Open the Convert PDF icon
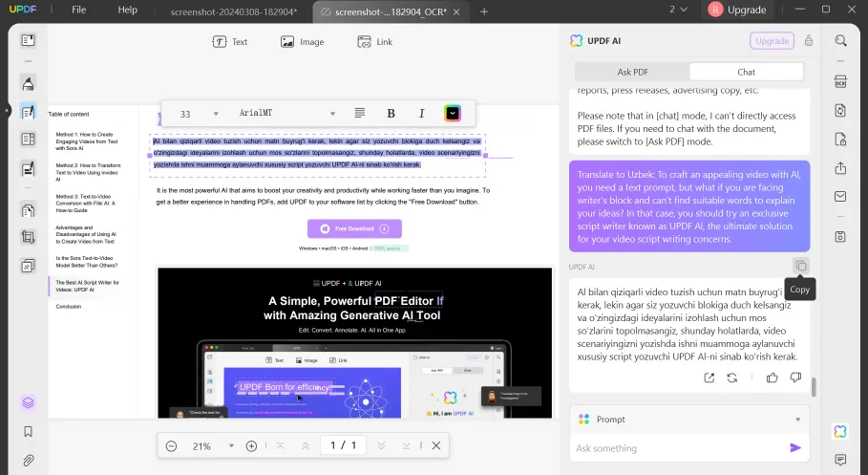This screenshot has height=475, width=868. (x=840, y=110)
